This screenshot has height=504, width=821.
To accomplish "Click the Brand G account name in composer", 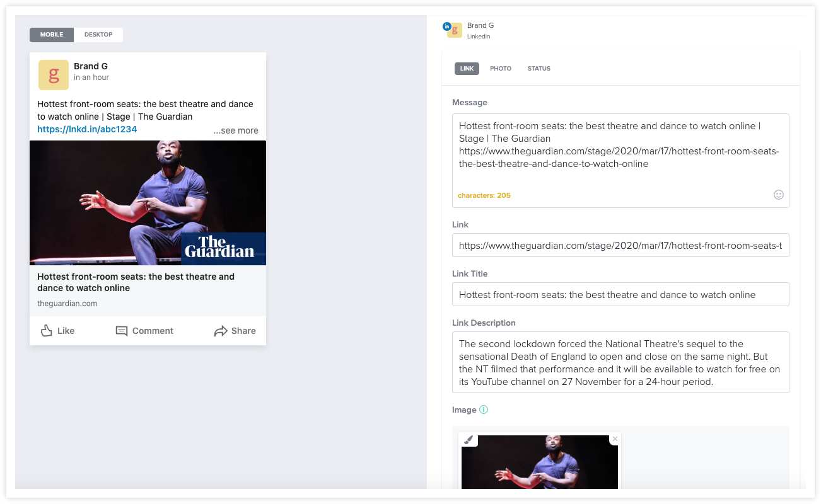I will (480, 25).
